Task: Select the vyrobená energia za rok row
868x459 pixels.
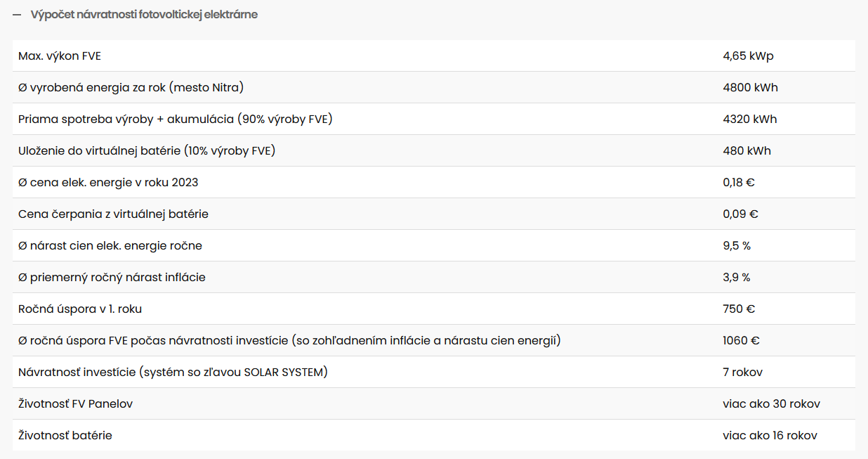Action: coord(131,88)
